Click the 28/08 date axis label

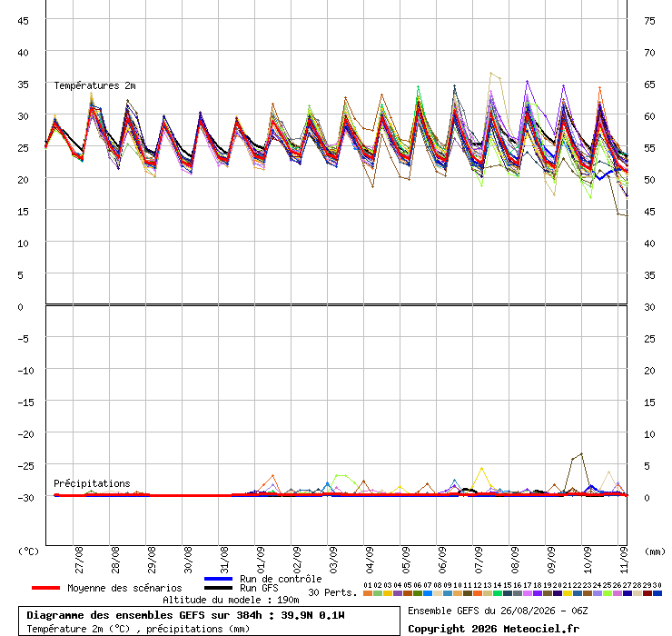pos(115,560)
